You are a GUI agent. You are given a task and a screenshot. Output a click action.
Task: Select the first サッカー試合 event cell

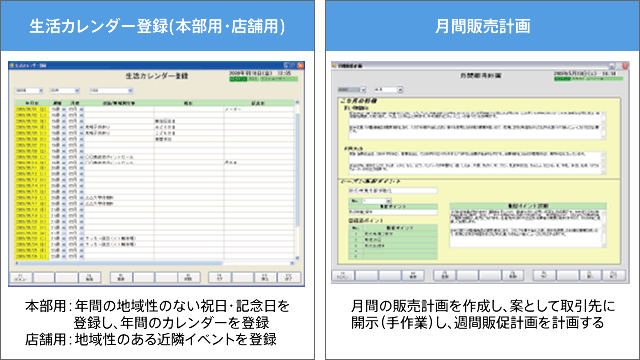tap(119, 238)
